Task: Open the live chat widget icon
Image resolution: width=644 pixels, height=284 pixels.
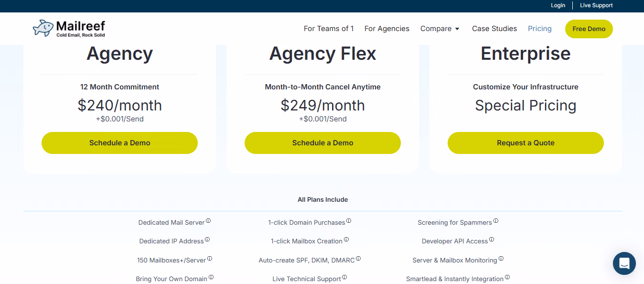Action: [x=624, y=263]
